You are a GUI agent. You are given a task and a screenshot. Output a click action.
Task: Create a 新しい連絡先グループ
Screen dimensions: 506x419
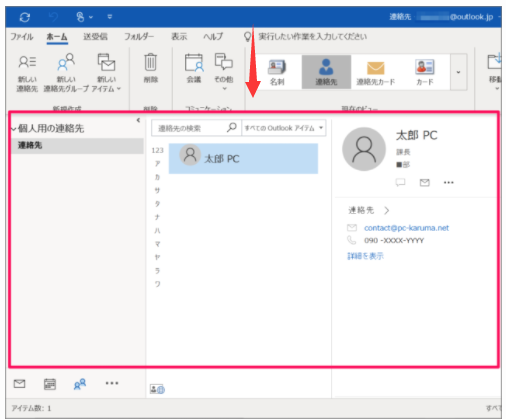pyautogui.click(x=66, y=73)
